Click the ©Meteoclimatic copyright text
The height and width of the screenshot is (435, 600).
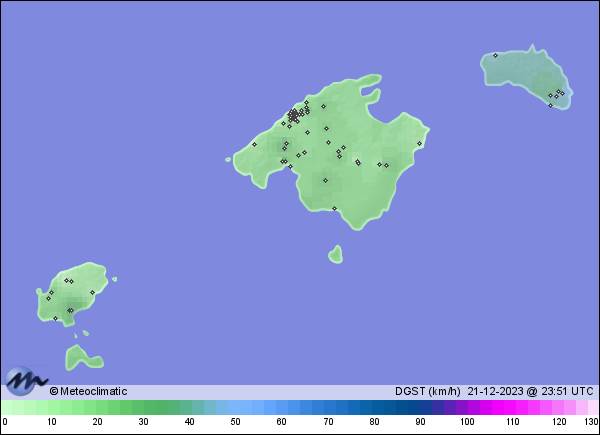pos(88,391)
